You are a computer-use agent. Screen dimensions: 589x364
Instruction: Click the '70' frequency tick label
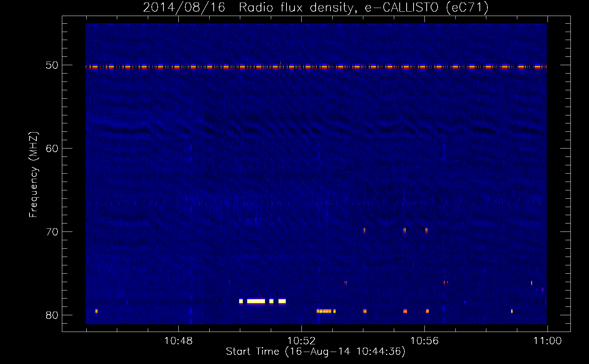[x=52, y=232]
